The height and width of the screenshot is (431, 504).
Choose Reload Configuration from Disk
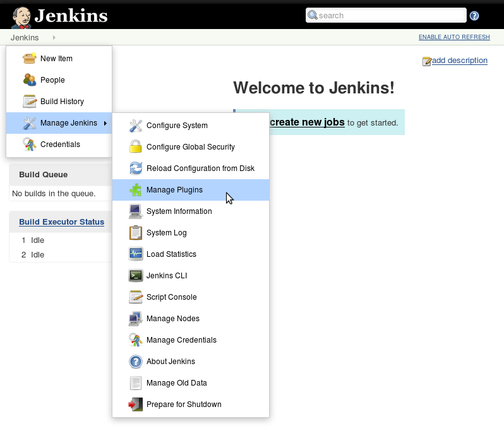pos(191,168)
